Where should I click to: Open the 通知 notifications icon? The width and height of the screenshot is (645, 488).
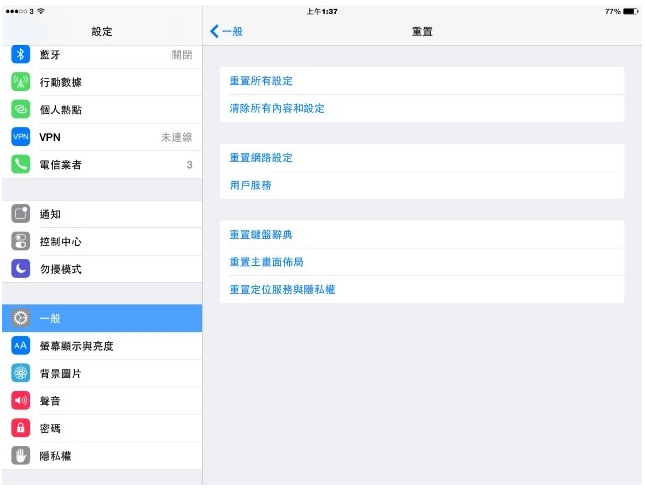[x=21, y=214]
